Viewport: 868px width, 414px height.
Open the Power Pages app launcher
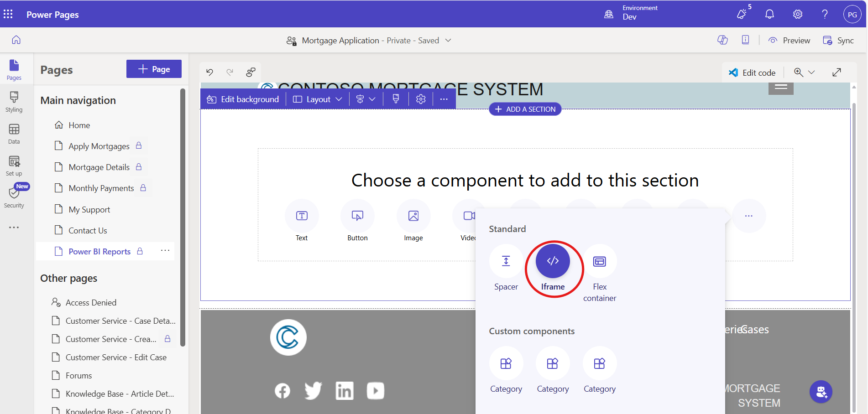coord(8,14)
